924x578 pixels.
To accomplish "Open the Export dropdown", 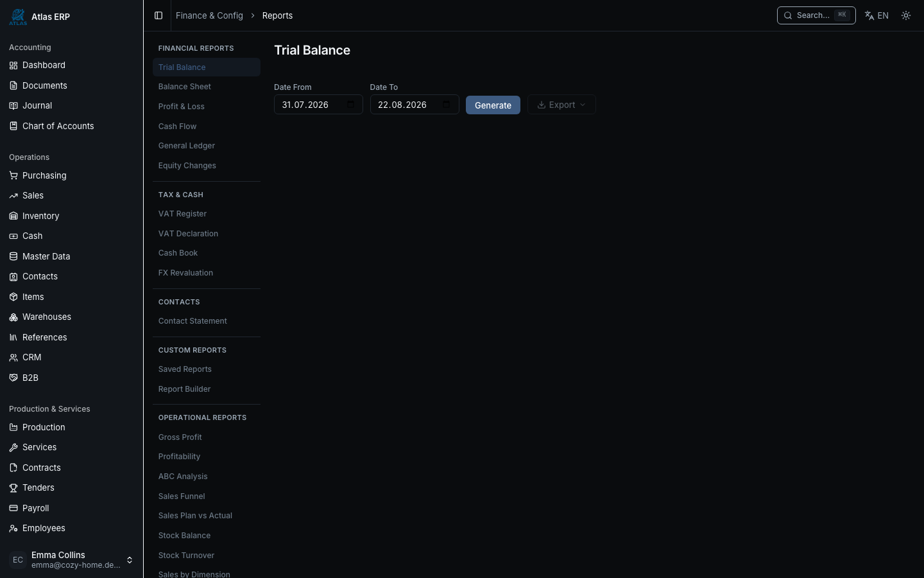I will [561, 105].
